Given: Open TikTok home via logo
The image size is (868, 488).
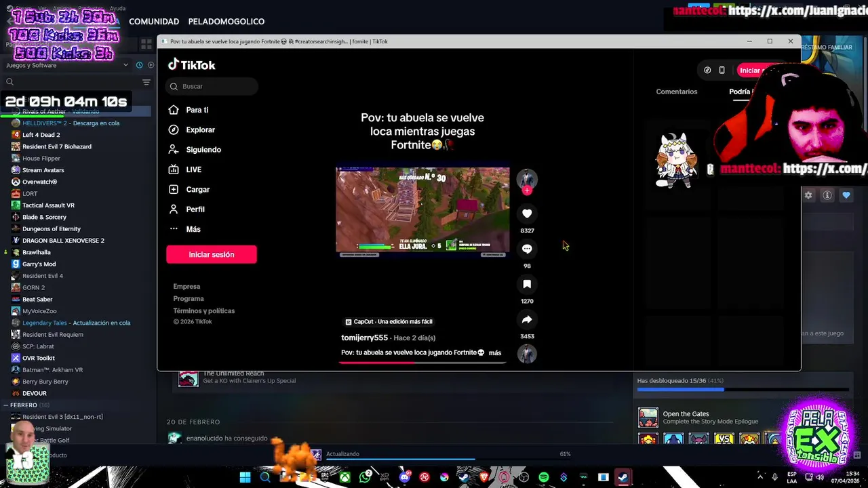Looking at the screenshot, I should click(x=192, y=65).
